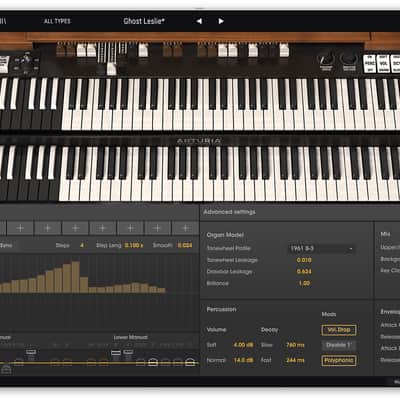
Task: Click the rightmost white drawbar tab on organ
Action: (284, 50)
